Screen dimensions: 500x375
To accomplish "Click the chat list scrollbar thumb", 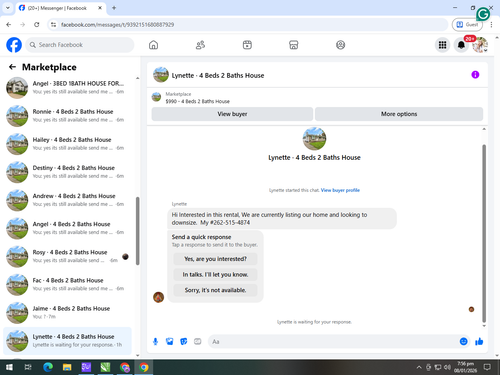I will tap(137, 231).
